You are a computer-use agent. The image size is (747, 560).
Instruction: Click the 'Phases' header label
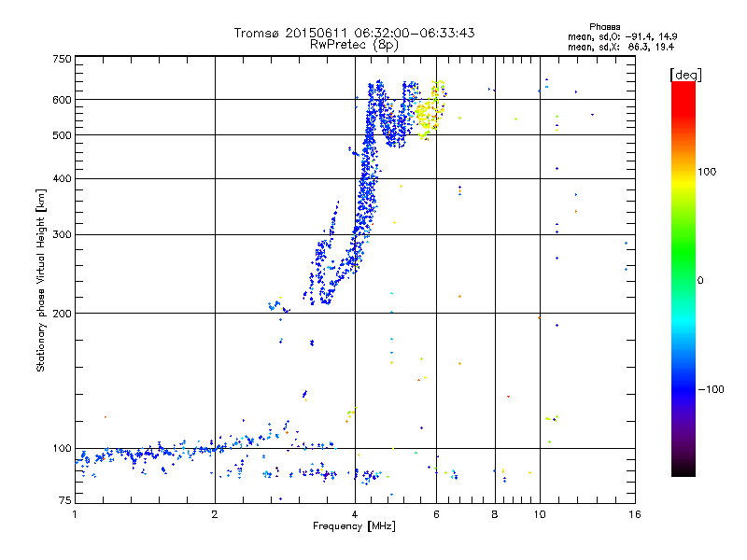pyautogui.click(x=604, y=27)
